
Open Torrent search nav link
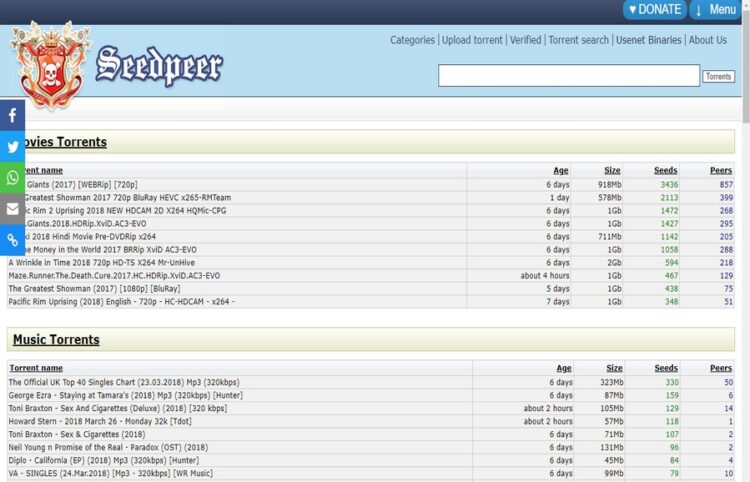coord(578,40)
